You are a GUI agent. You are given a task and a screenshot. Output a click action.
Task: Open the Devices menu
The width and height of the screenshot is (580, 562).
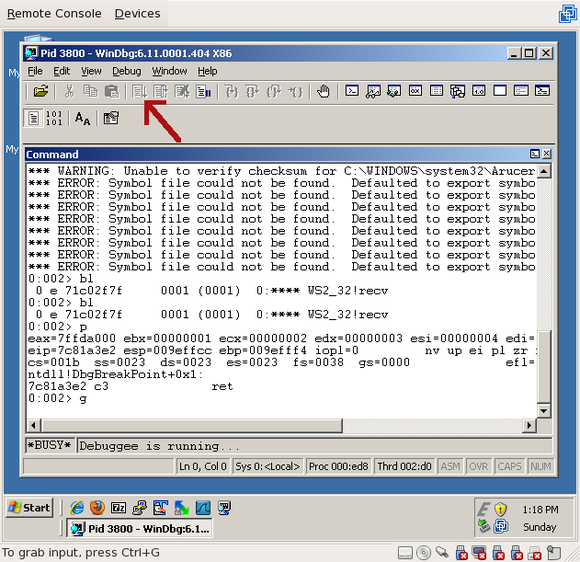138,14
